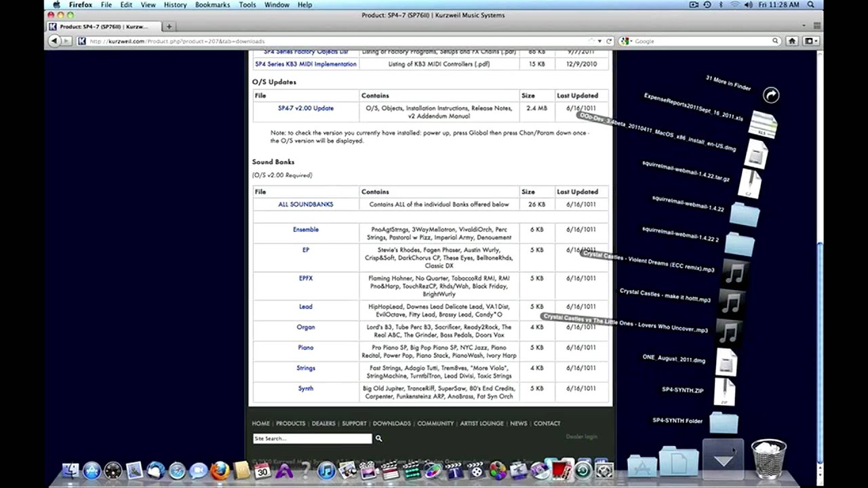Open the SP4-SYNTH Folder in the stack

pyautogui.click(x=724, y=422)
